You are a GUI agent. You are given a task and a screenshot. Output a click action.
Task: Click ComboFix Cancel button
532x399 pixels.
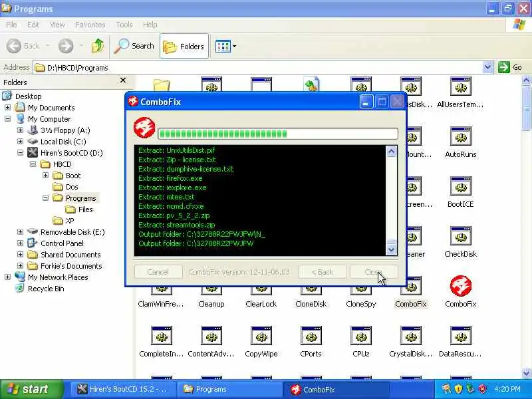pyautogui.click(x=158, y=272)
